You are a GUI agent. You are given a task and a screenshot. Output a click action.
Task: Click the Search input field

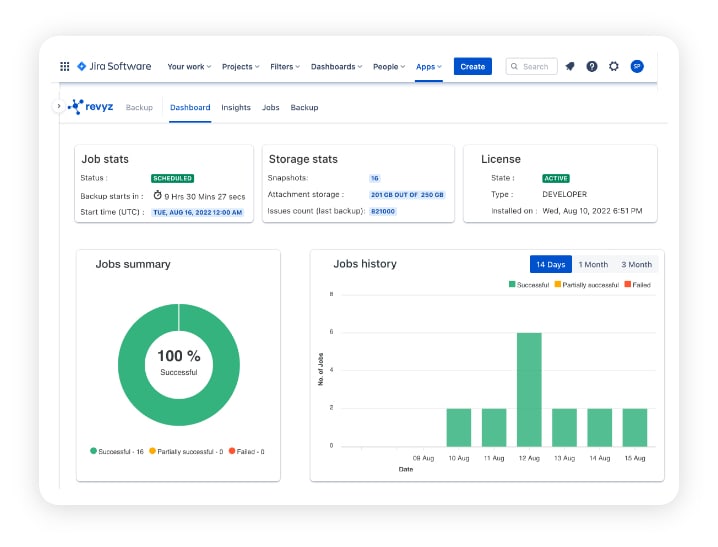531,67
